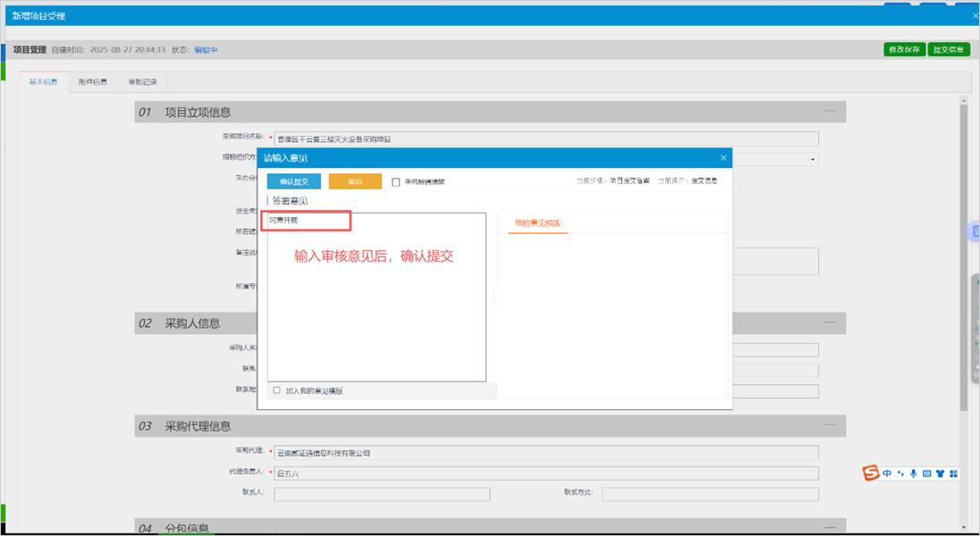
Task: Open the Sogou skin (shirt) icon
Action: [x=940, y=473]
